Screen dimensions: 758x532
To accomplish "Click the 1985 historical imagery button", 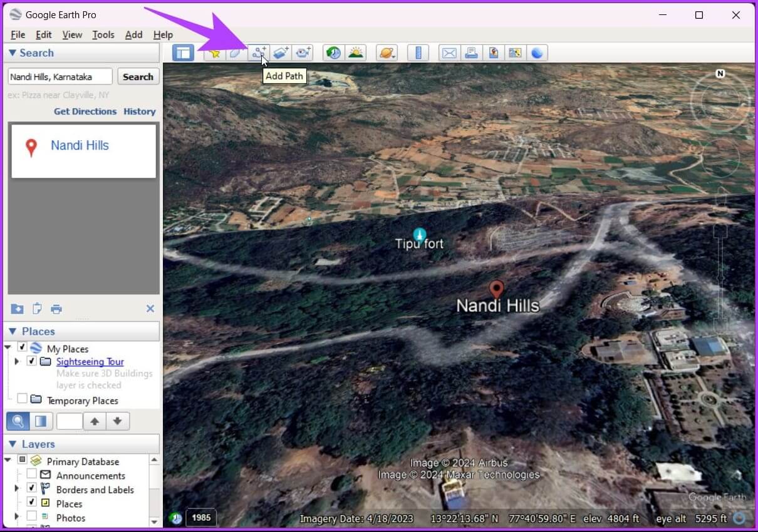I will click(202, 518).
